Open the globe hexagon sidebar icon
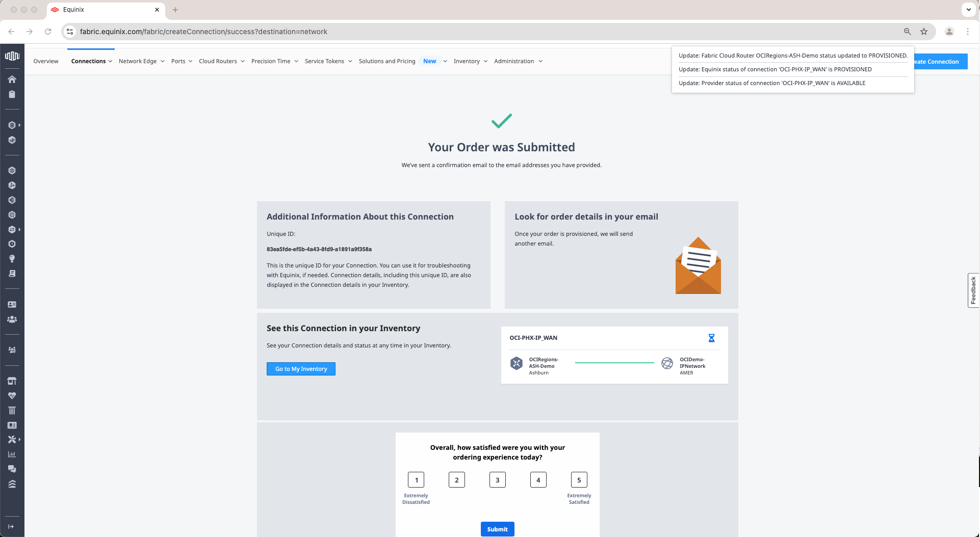This screenshot has height=537, width=980. click(x=12, y=215)
